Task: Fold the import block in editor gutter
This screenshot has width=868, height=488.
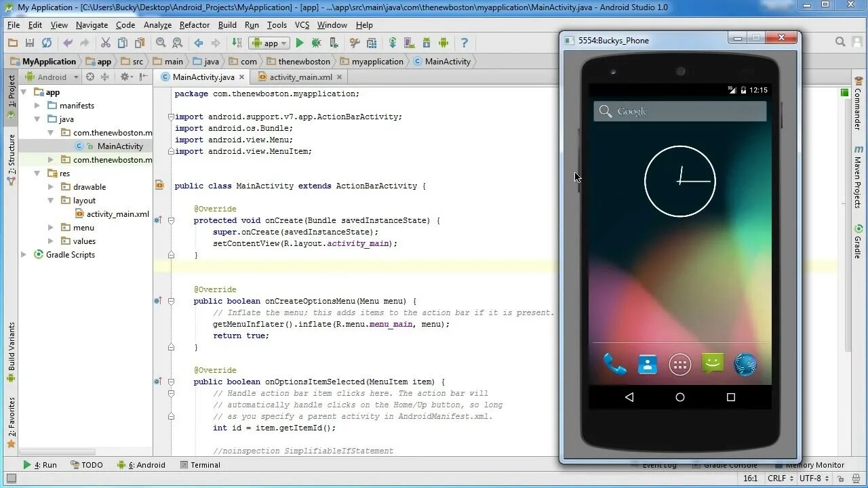Action: pyautogui.click(x=171, y=117)
